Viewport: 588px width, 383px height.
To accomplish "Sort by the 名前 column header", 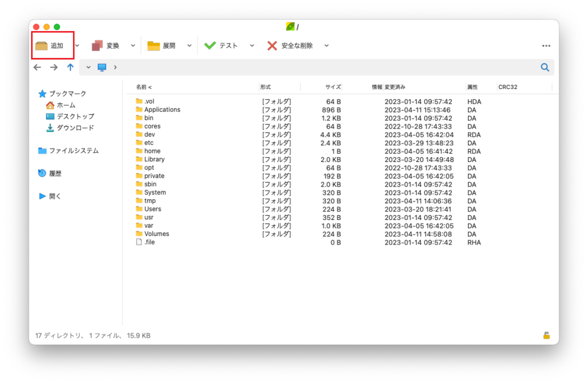I will 144,87.
